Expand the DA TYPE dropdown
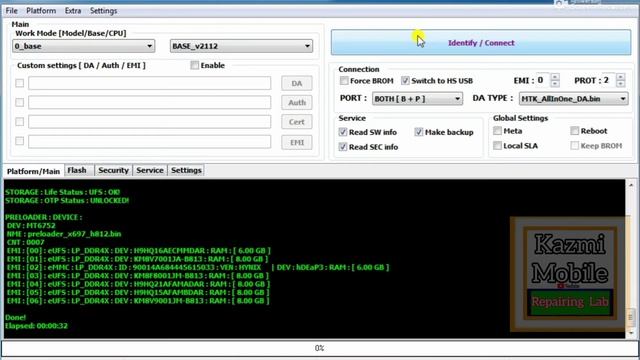The height and width of the screenshot is (360, 640). point(573,99)
